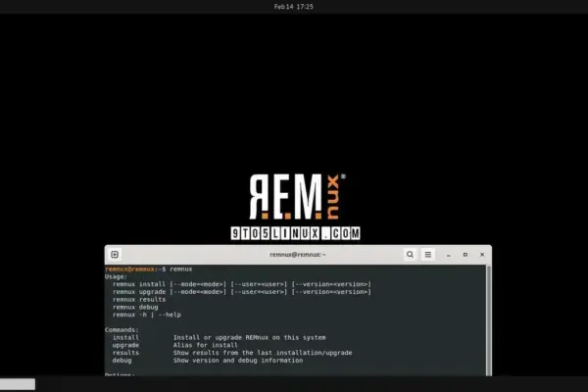Open the terminal hamburger menu
The image size is (588, 392).
pyautogui.click(x=428, y=255)
